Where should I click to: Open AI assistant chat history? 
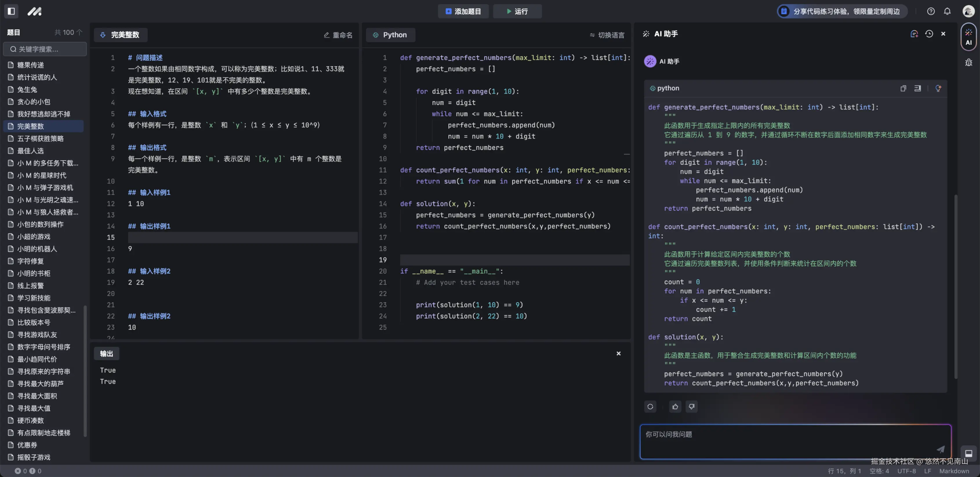[929, 34]
